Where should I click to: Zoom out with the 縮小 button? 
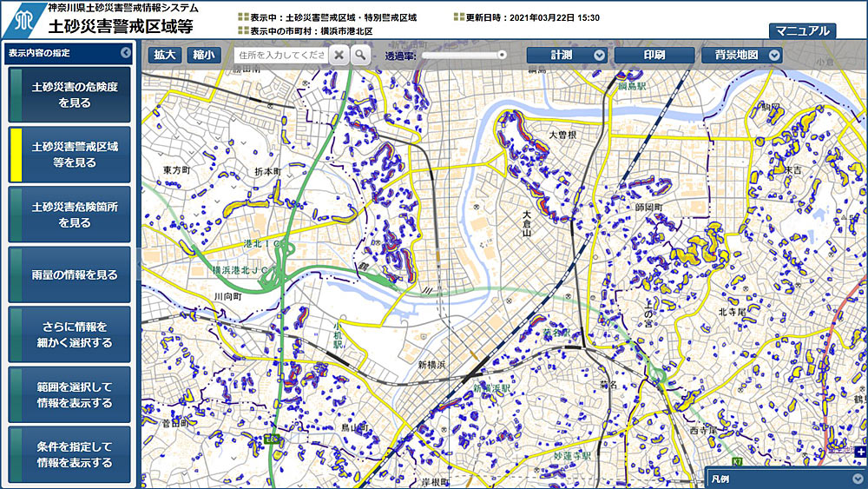pyautogui.click(x=203, y=55)
